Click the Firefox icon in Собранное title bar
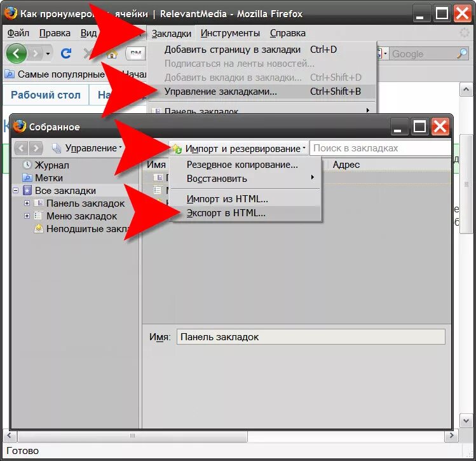This screenshot has height=461, width=476. coord(20,127)
